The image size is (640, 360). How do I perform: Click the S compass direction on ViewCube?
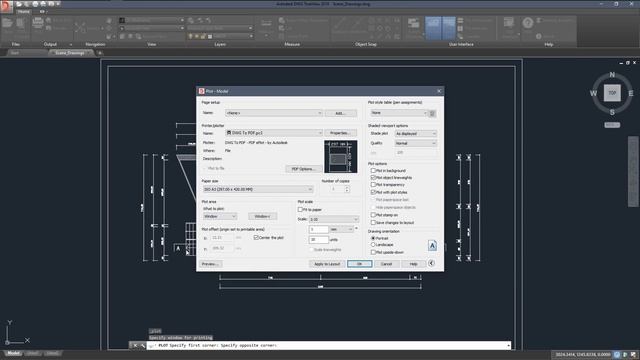tap(612, 112)
